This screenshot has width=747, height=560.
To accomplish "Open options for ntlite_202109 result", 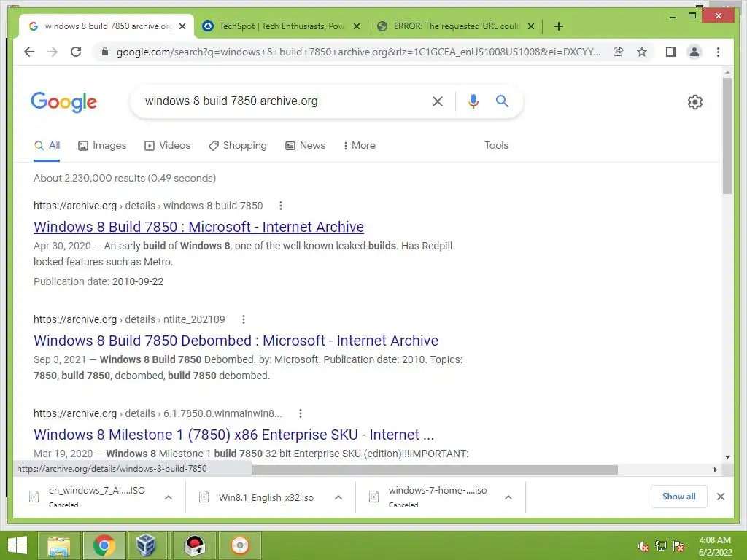I will pos(244,319).
